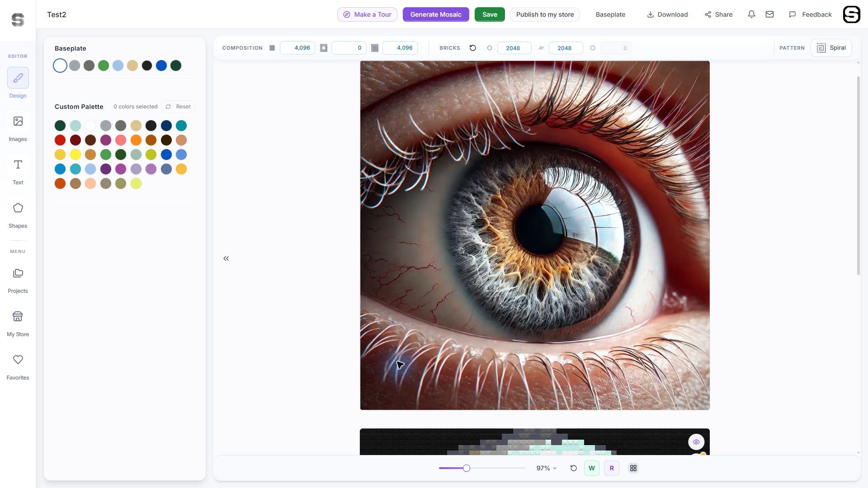Select the Text tool in sidebar
Screen dimensions: 868x488
tap(18, 170)
